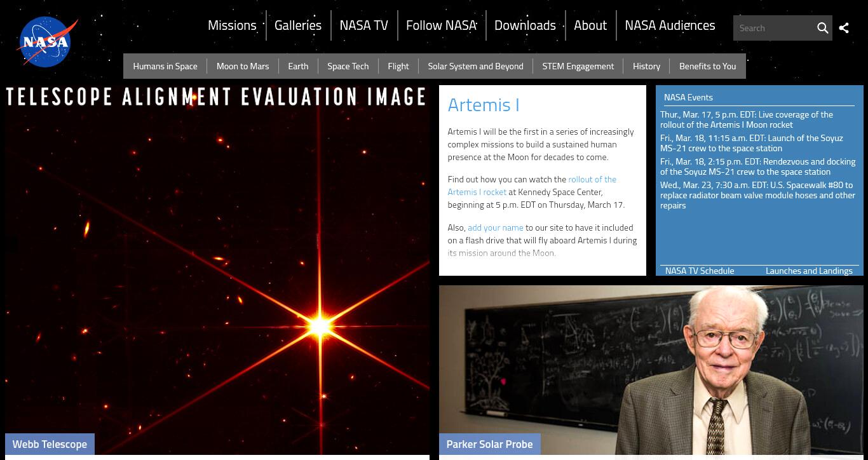Viewport: 868px width, 460px height.
Task: Click the NASA Events header
Action: tap(688, 97)
